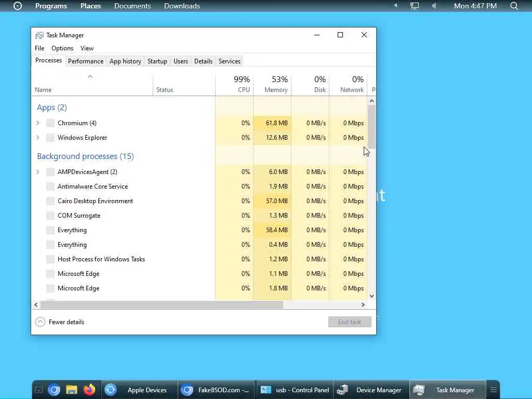The height and width of the screenshot is (399, 532).
Task: Select the Processes tab
Action: (x=48, y=60)
